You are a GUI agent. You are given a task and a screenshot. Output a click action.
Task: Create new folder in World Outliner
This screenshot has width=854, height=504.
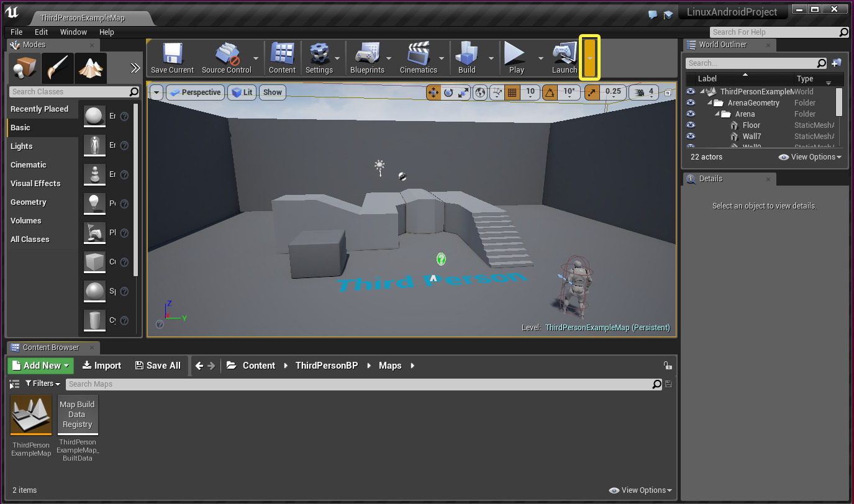pos(837,63)
